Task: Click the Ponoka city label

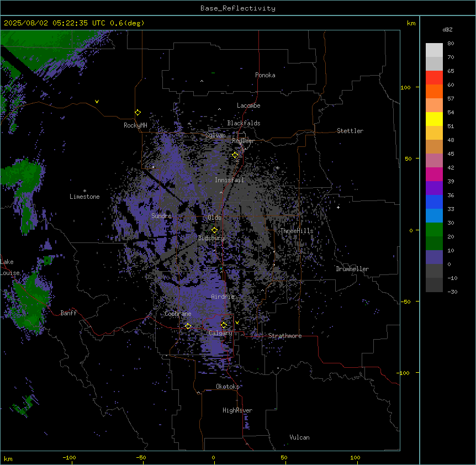Action: [x=265, y=75]
